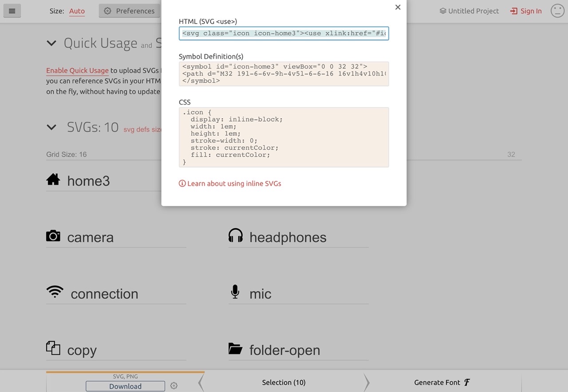Close the SVG code dialog
The image size is (568, 392).
(398, 7)
